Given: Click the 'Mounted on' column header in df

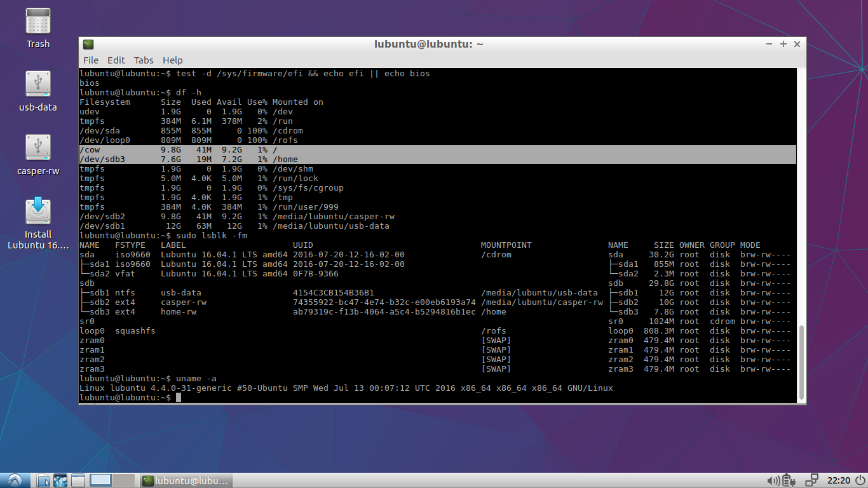Looking at the screenshot, I should (298, 102).
